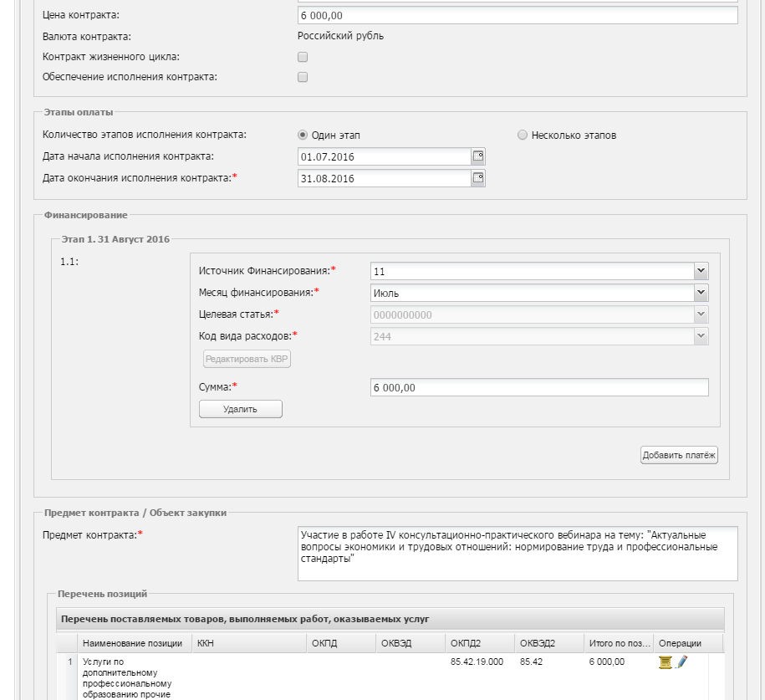
Task: Select the Один этап radio button
Action: [x=303, y=135]
